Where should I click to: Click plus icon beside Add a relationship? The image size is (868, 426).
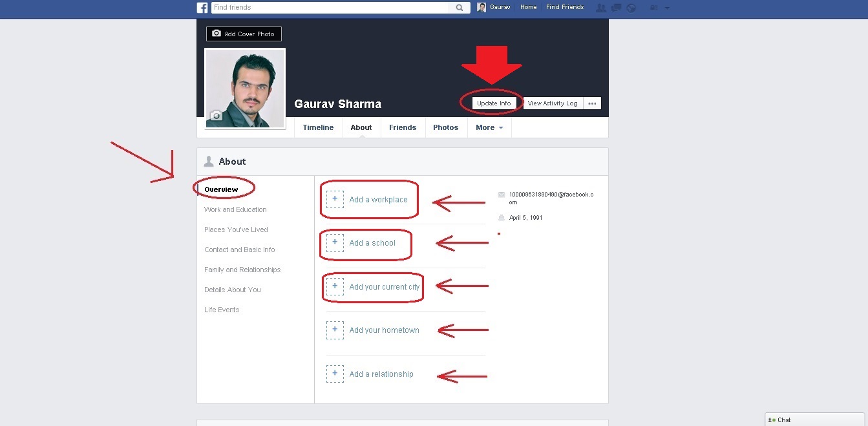pyautogui.click(x=335, y=374)
